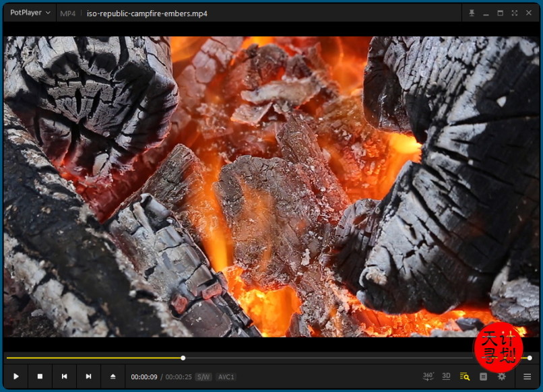Skip to the next file
This screenshot has height=392, width=543.
click(x=88, y=377)
